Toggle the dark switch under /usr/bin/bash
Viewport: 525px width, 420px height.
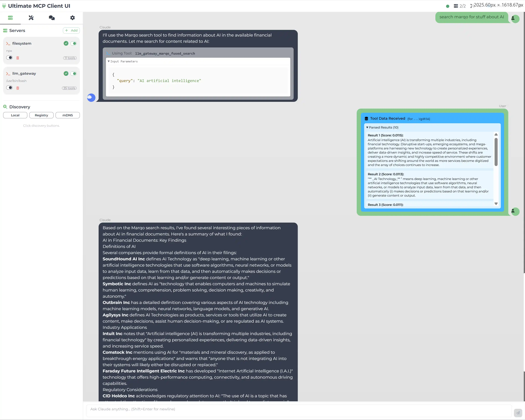click(9, 88)
